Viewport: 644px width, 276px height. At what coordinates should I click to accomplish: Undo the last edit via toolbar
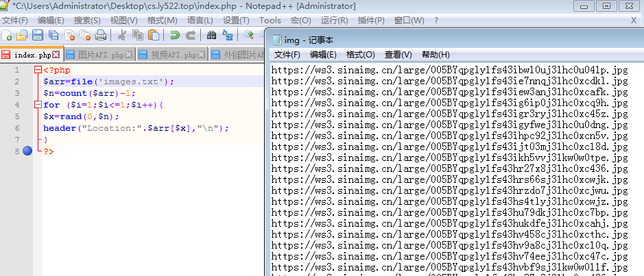click(x=175, y=36)
